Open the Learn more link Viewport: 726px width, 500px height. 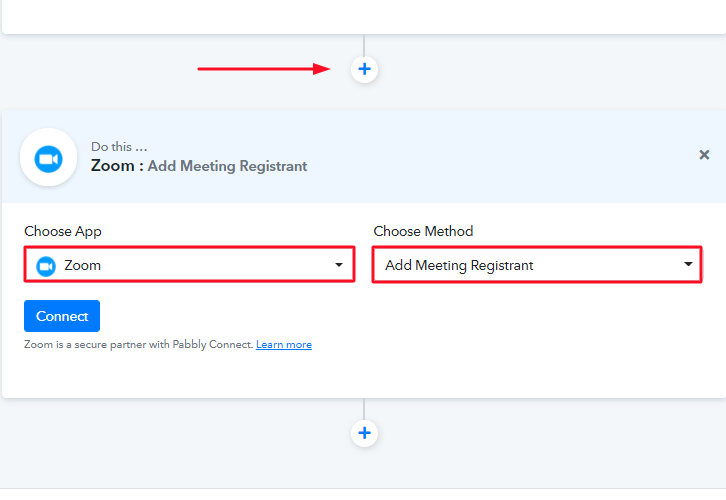pyautogui.click(x=284, y=344)
